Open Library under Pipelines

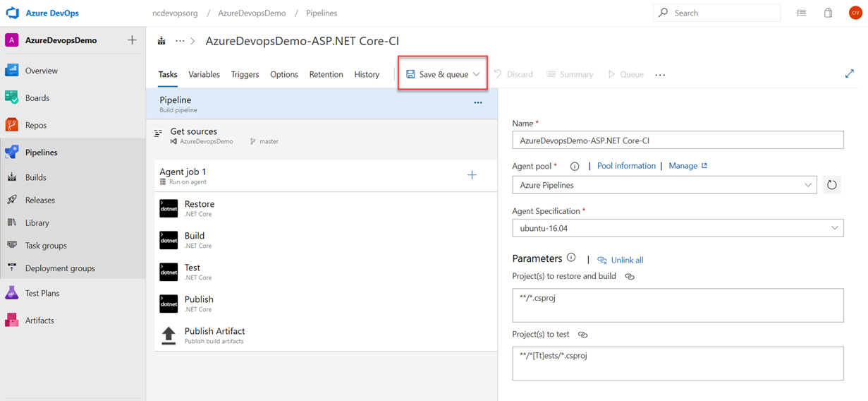(x=37, y=222)
